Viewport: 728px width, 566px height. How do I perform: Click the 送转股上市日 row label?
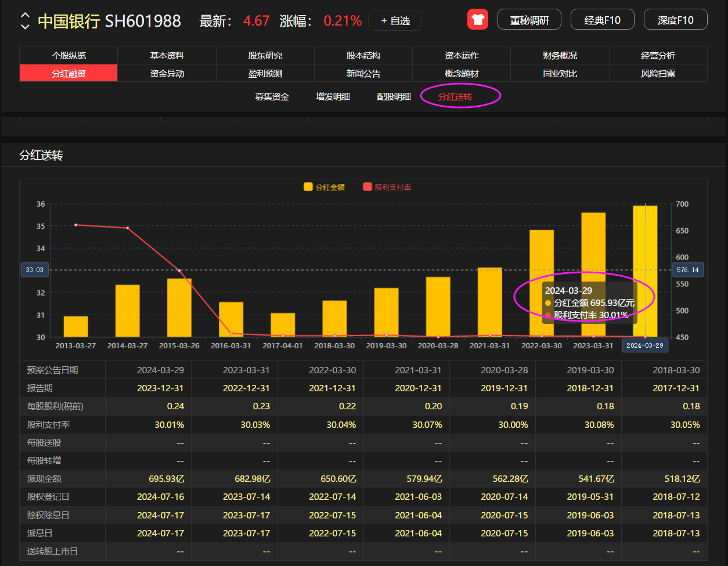(52, 551)
